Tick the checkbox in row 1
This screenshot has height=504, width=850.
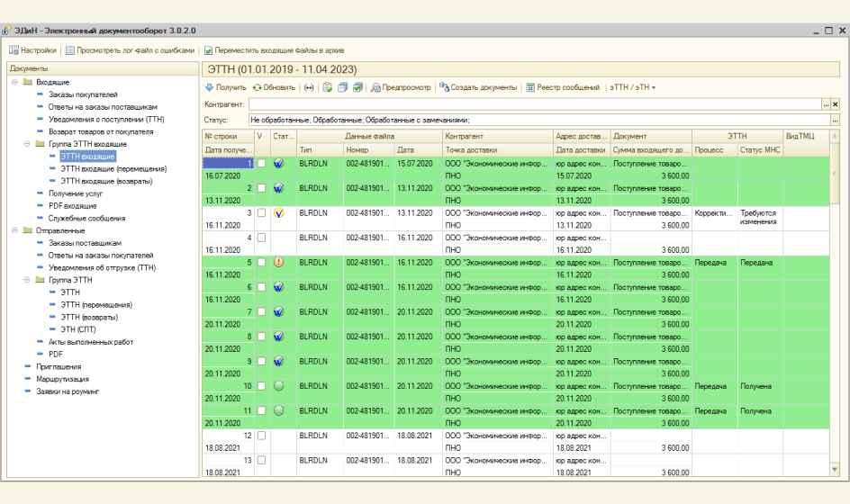[x=261, y=164]
